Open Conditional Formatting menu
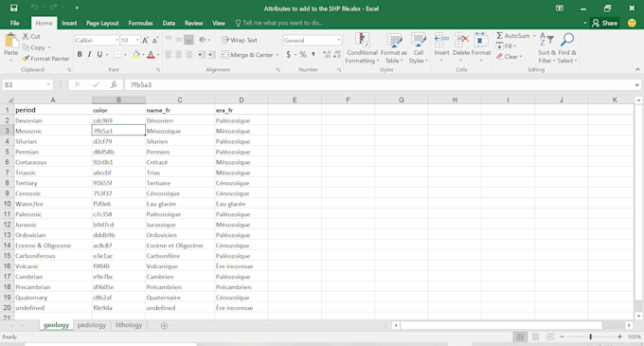644x346 pixels. coord(362,48)
